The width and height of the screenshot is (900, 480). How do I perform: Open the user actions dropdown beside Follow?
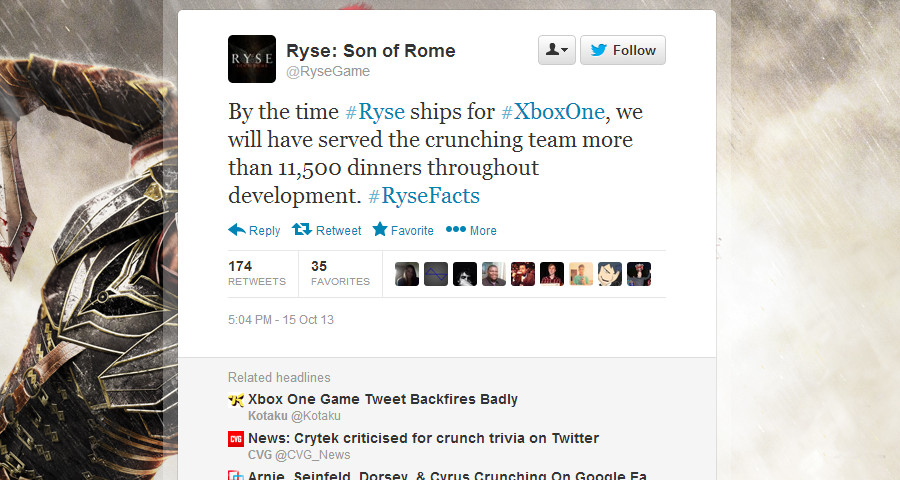click(x=556, y=50)
